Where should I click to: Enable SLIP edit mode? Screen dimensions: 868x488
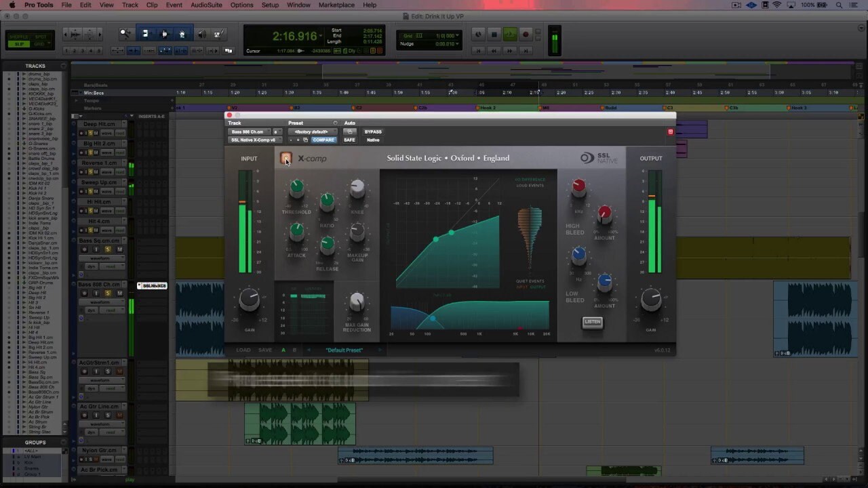[18, 44]
